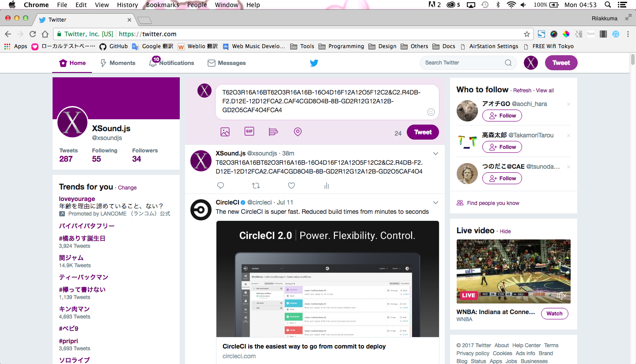This screenshot has width=636, height=364.
Task: Click the search magnifier in Search Twitter
Action: pos(508,63)
